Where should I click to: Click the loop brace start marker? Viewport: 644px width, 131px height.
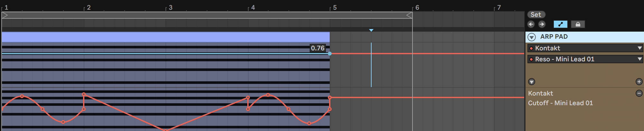5,15
